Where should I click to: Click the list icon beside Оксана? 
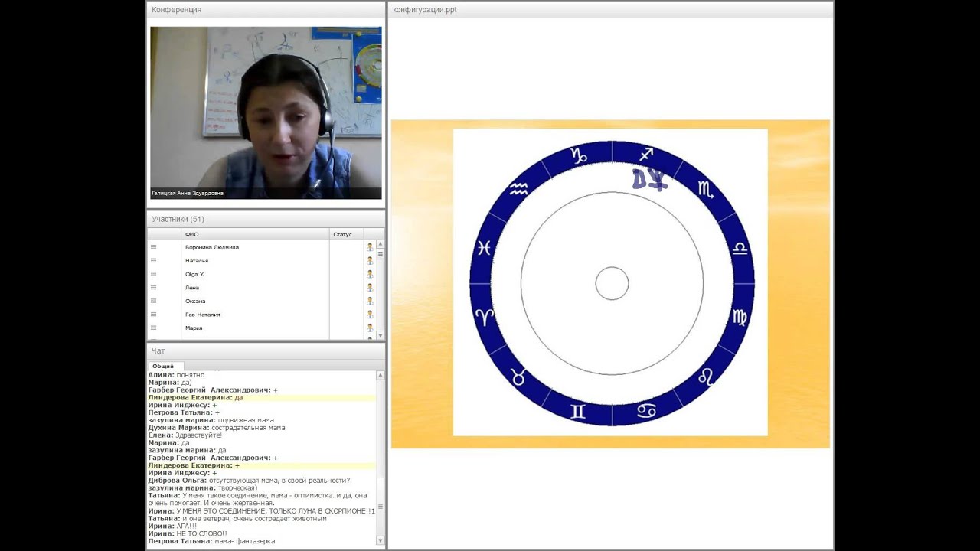(x=153, y=301)
